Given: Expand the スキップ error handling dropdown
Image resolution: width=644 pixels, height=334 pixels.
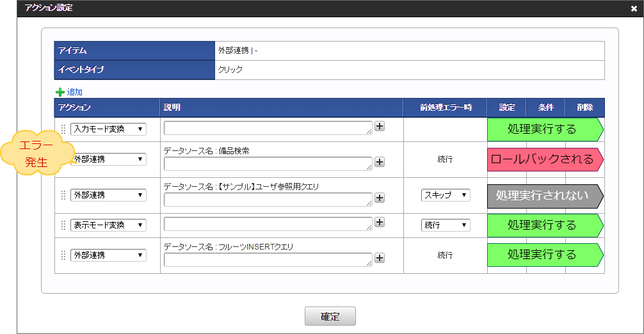Looking at the screenshot, I should pyautogui.click(x=446, y=195).
